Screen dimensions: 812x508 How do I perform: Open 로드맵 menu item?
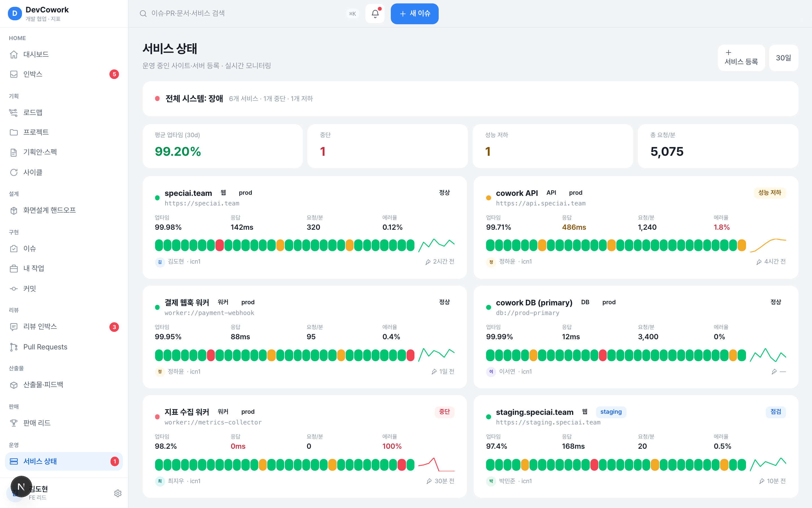(x=64, y=113)
